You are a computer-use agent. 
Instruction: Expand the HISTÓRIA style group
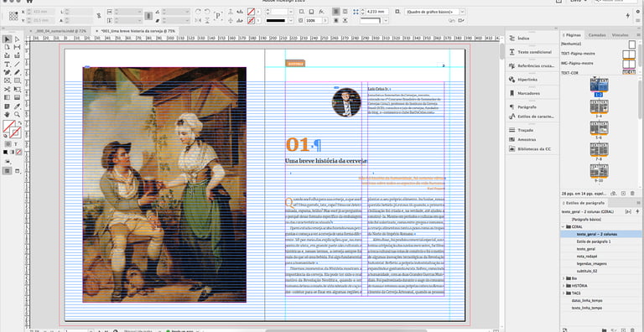(x=563, y=286)
